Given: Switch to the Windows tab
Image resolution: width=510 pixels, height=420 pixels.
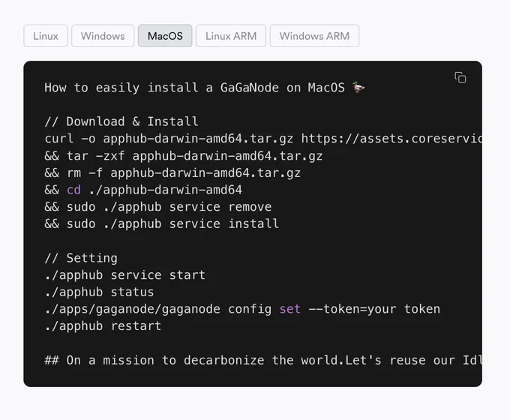Looking at the screenshot, I should (103, 36).
